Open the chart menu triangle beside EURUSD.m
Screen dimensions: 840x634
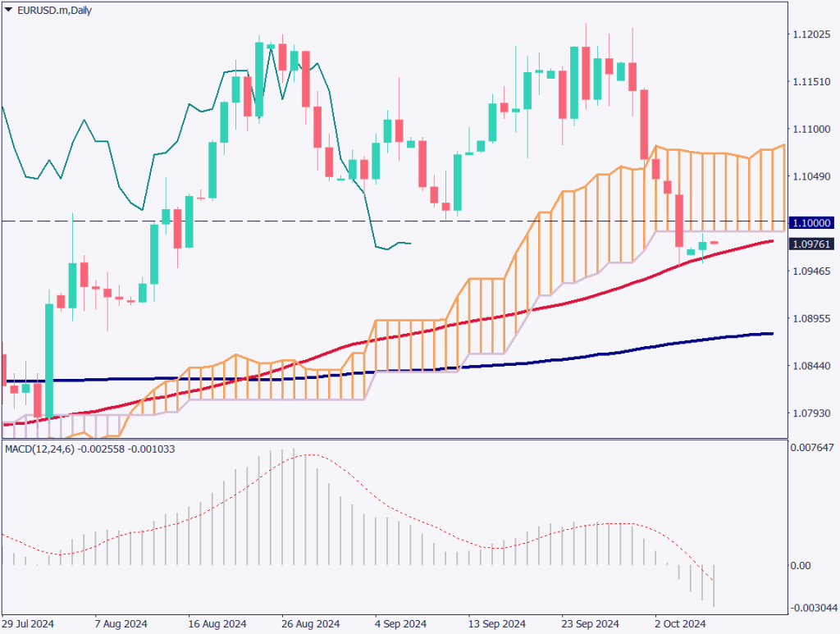[x=8, y=8]
